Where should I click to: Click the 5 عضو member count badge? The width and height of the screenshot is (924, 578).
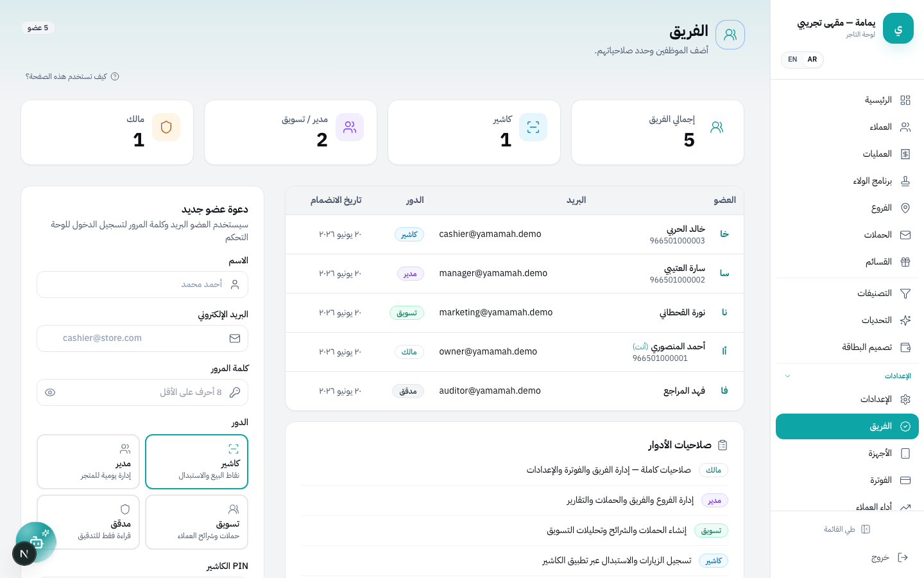(38, 28)
